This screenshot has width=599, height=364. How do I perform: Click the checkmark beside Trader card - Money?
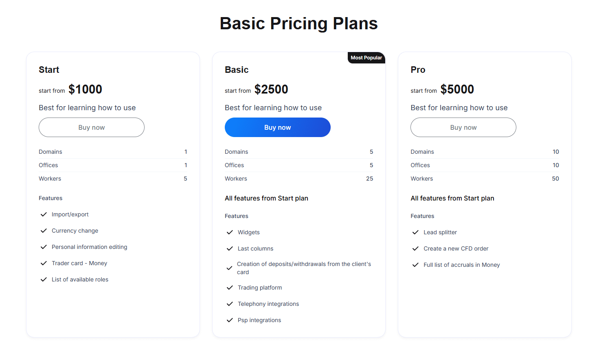(44, 263)
